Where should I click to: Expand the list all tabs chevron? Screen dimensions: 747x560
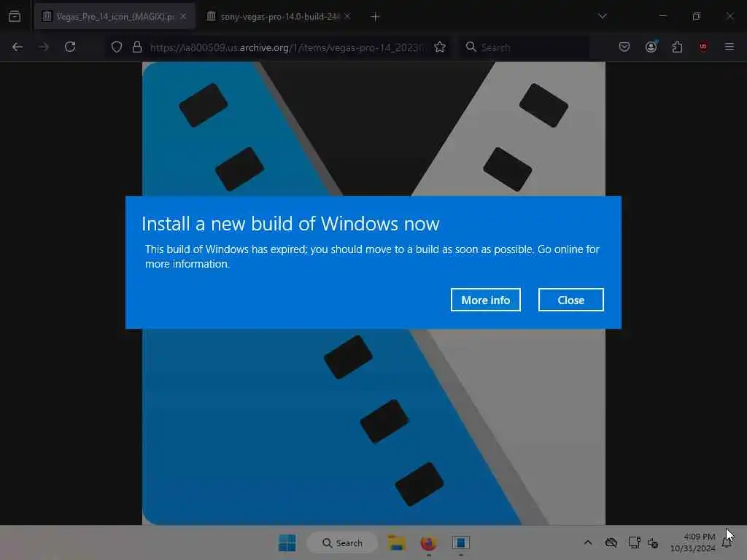pos(602,16)
